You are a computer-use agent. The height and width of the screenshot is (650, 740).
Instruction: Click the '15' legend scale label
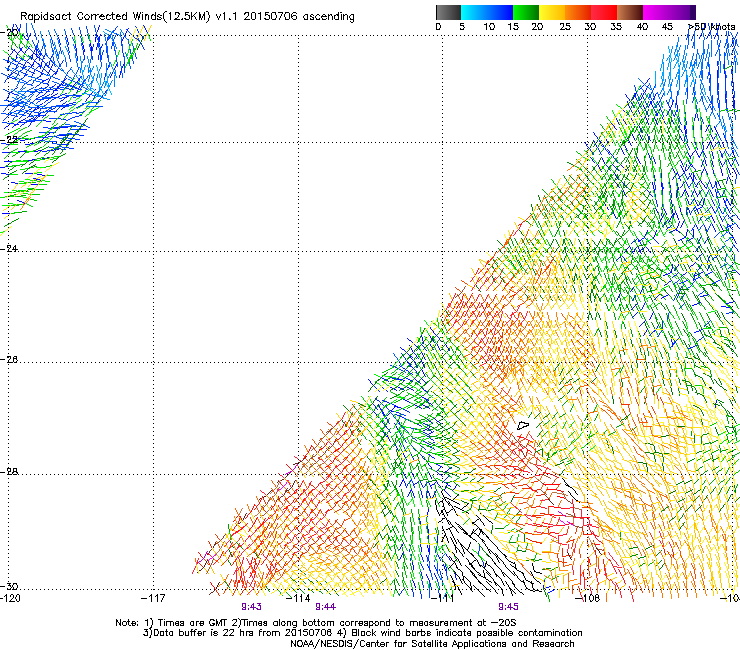(x=513, y=27)
